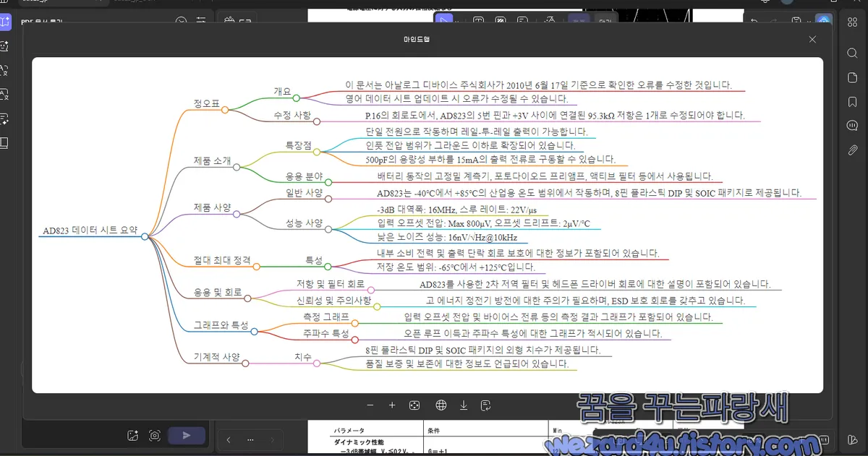Select the screenshot camera icon near chat input
Screen dimensions: 868x456
point(154,435)
